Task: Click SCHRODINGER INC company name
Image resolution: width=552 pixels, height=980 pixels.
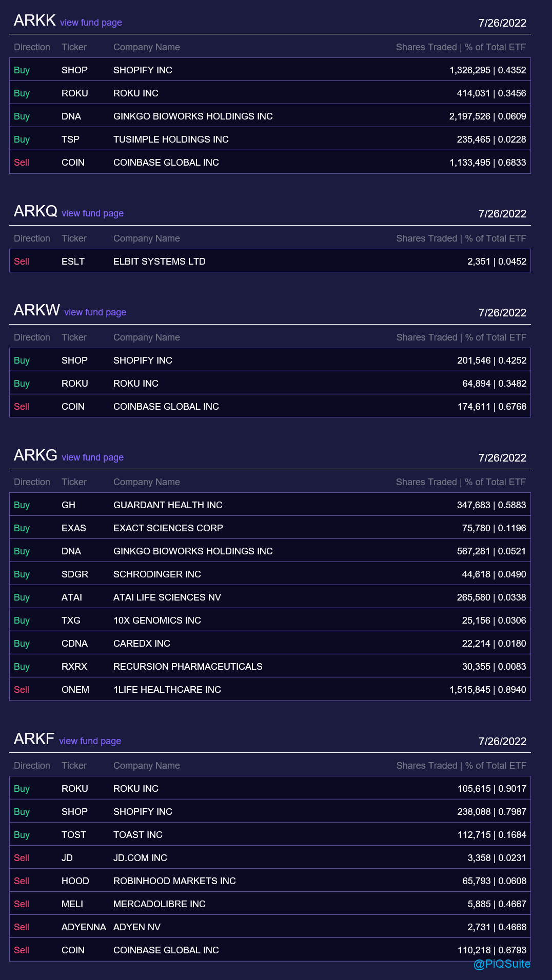Action: tap(157, 574)
